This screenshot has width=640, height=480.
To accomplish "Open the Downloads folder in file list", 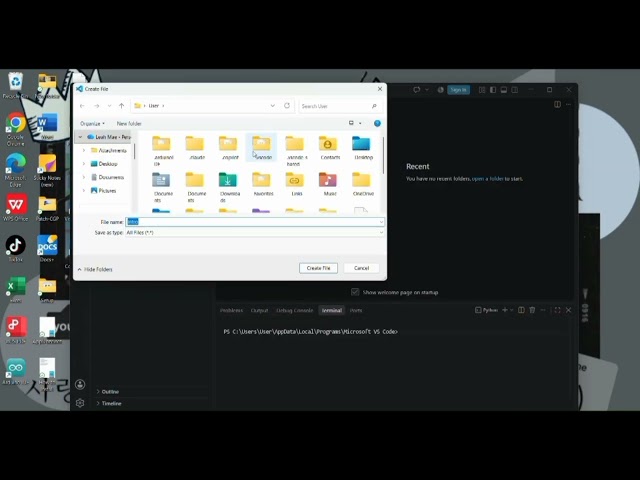I will [x=228, y=187].
